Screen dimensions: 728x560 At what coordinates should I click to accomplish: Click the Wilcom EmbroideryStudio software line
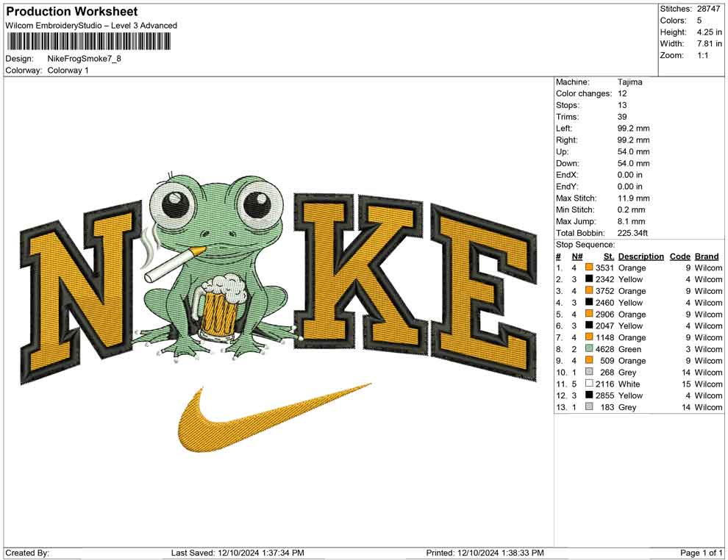point(91,26)
